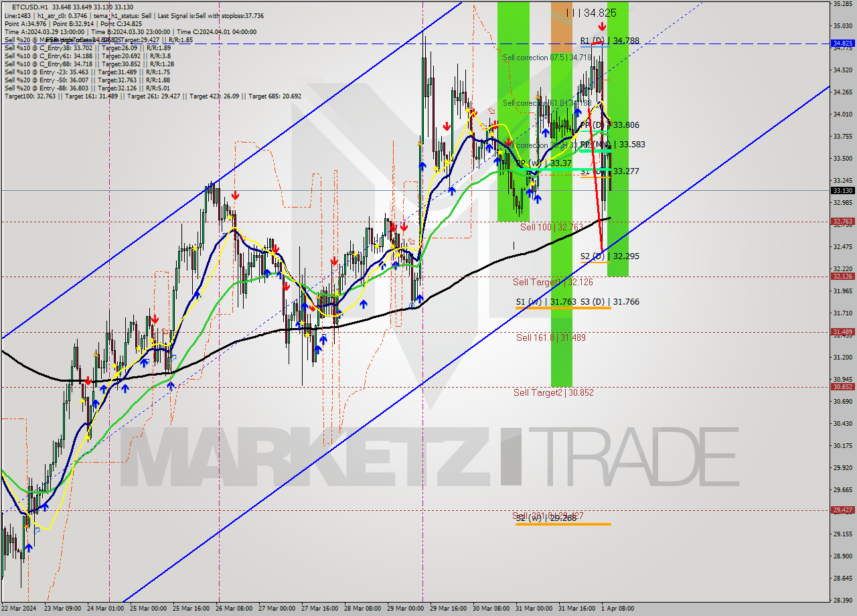The image size is (857, 616).
Task: Click the 'S3 (D) | 31.766' pivot label
Action: [609, 302]
